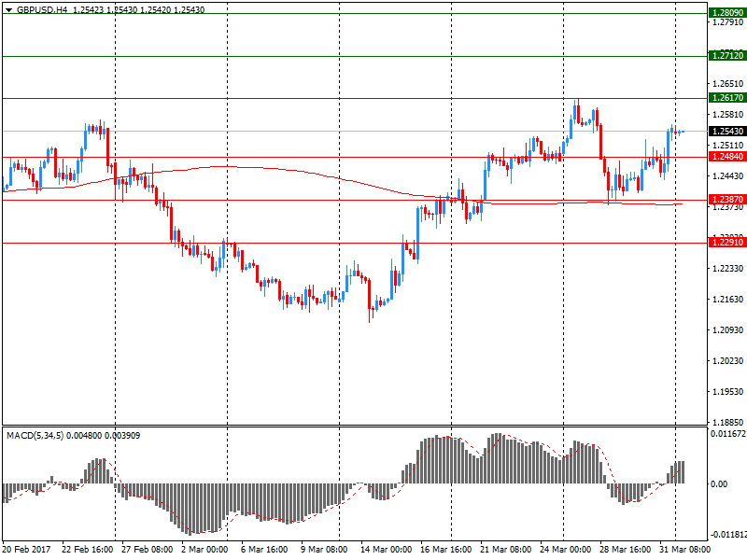Select the 6 Mar 16:00 time label
This screenshot has height=560, width=747.
264,549
